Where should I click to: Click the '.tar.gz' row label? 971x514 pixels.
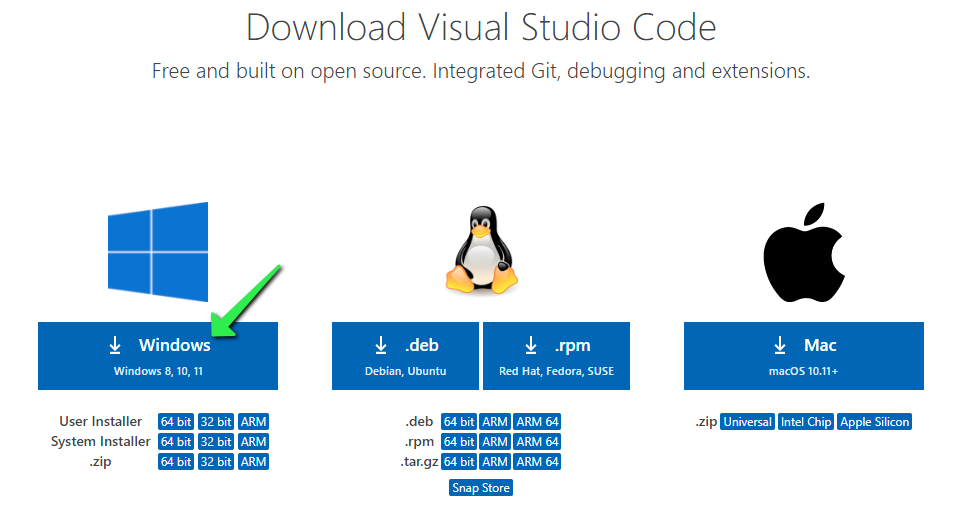click(x=419, y=462)
